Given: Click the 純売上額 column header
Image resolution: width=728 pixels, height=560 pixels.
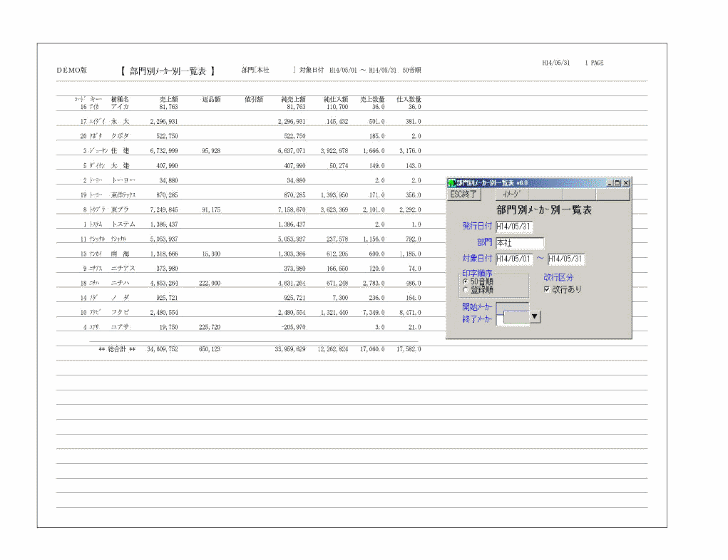Looking at the screenshot, I should tap(294, 99).
